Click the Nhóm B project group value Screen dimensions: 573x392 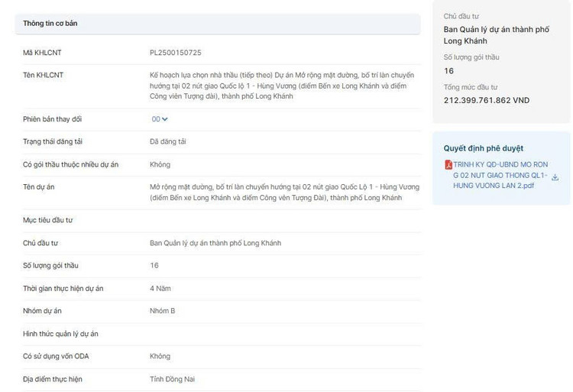click(x=162, y=311)
